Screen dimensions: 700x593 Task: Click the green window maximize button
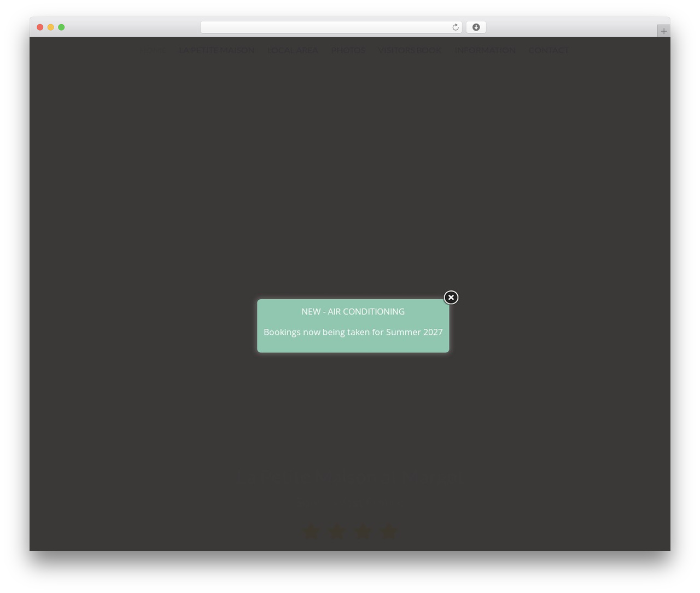click(x=61, y=27)
